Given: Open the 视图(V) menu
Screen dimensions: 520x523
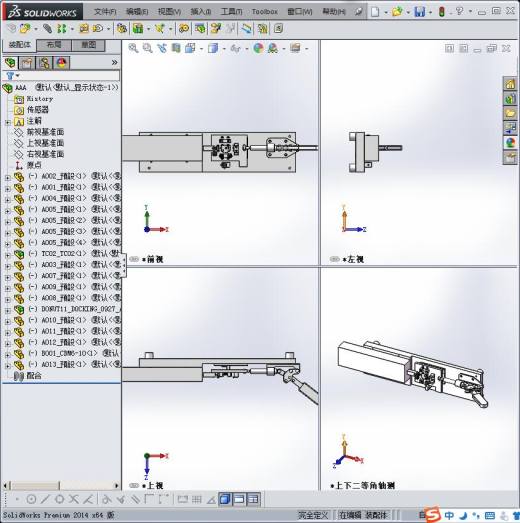Looking at the screenshot, I should tap(169, 12).
